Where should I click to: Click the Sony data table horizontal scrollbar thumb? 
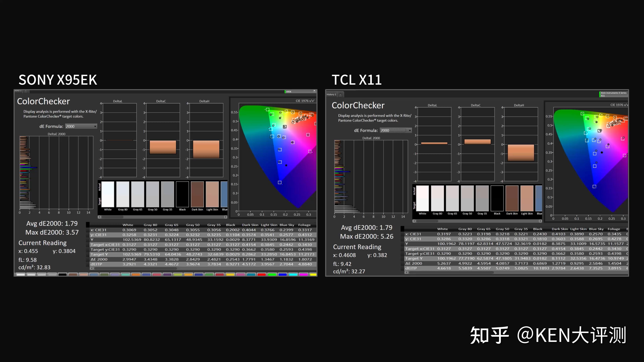[x=136, y=268]
